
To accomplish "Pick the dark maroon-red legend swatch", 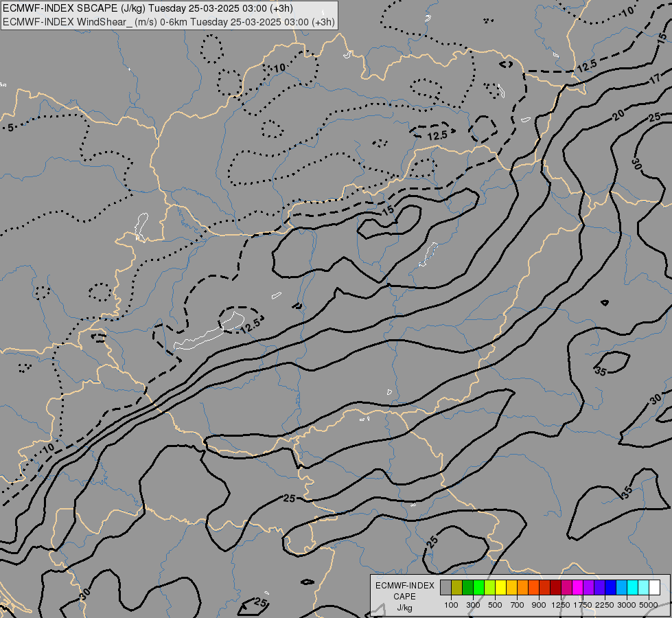I will 555,588.
